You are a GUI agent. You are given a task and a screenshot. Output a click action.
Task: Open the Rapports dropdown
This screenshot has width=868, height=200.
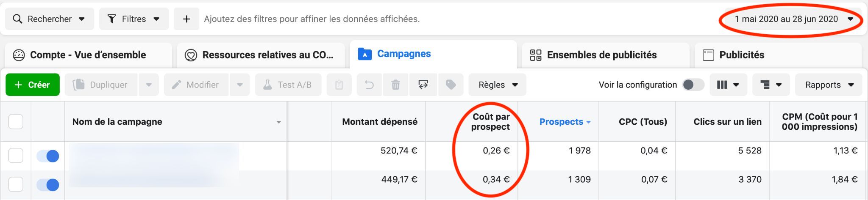[829, 85]
